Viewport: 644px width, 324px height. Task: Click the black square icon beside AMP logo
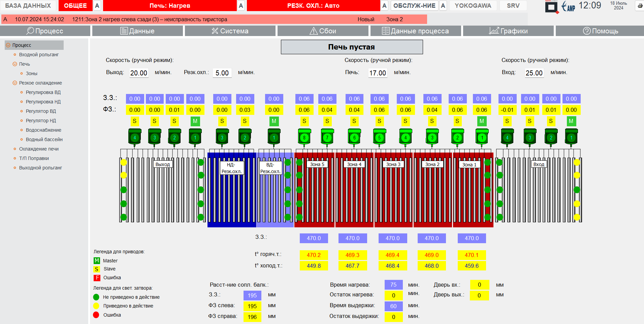tap(551, 7)
